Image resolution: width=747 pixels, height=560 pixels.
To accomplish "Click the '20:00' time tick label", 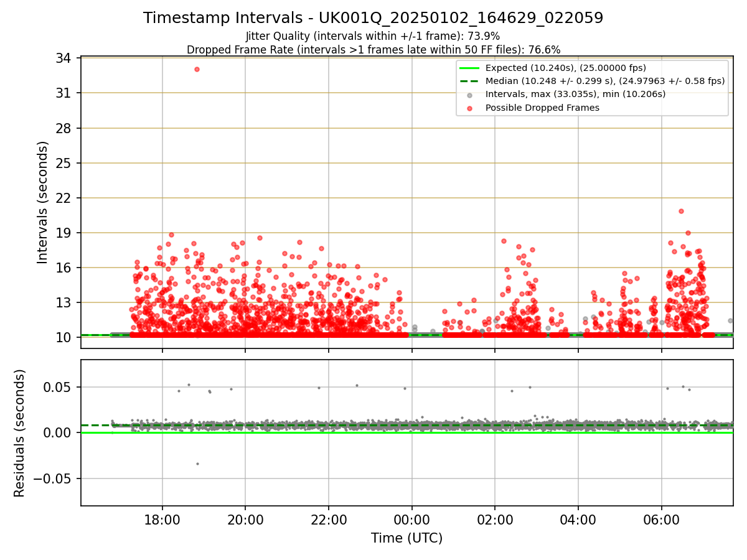I will tap(245, 519).
